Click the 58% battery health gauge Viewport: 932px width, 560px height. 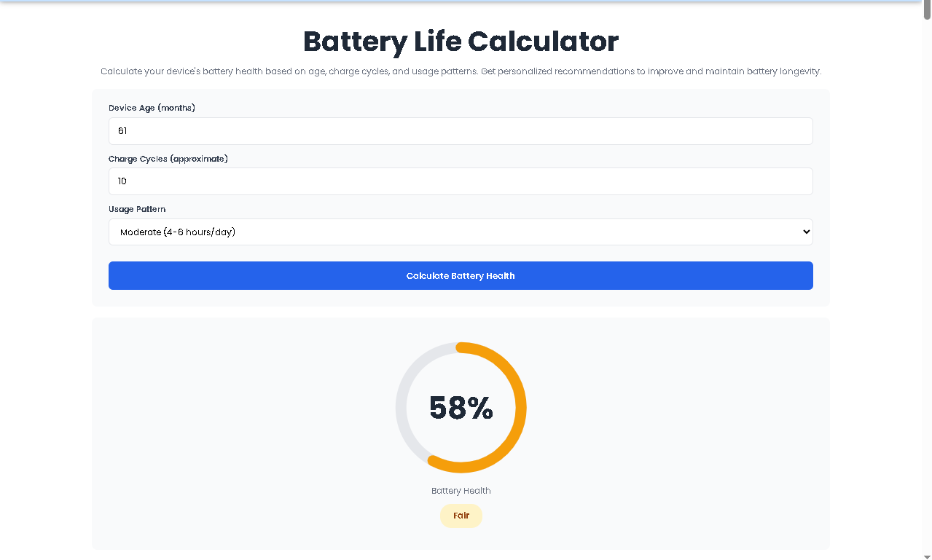tap(461, 408)
